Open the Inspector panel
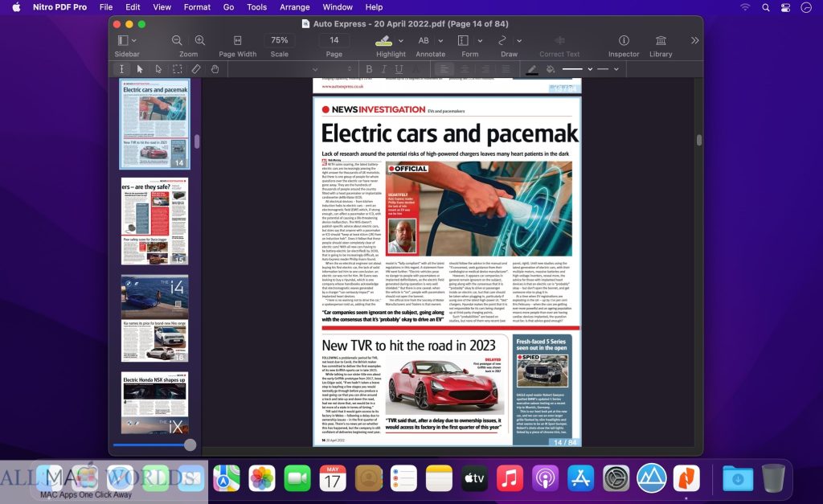 (x=624, y=40)
